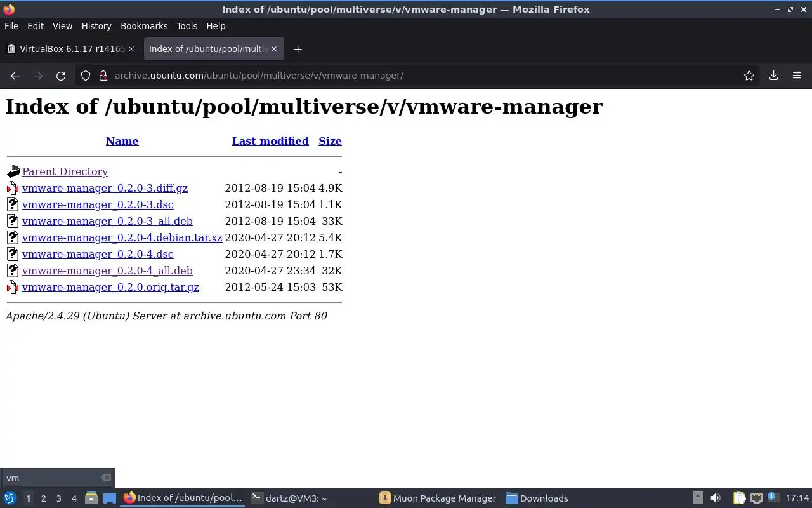Open the file manager taskbar launcher
Image resolution: width=812 pixels, height=508 pixels.
tap(91, 498)
